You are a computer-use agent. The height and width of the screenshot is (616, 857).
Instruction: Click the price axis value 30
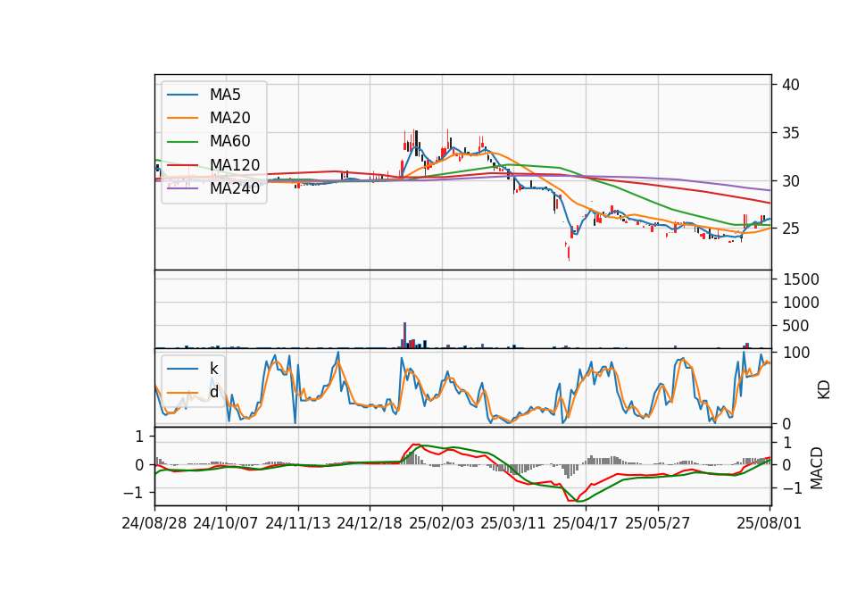coord(790,181)
